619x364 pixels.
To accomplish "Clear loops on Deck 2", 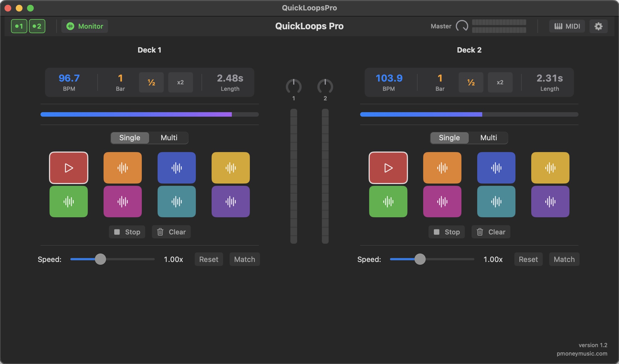I will coord(491,232).
